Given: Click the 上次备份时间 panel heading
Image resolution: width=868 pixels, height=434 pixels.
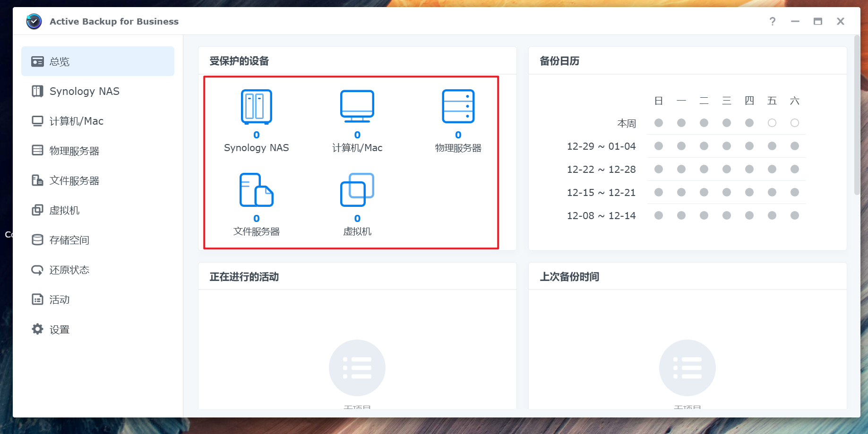Looking at the screenshot, I should pyautogui.click(x=569, y=277).
